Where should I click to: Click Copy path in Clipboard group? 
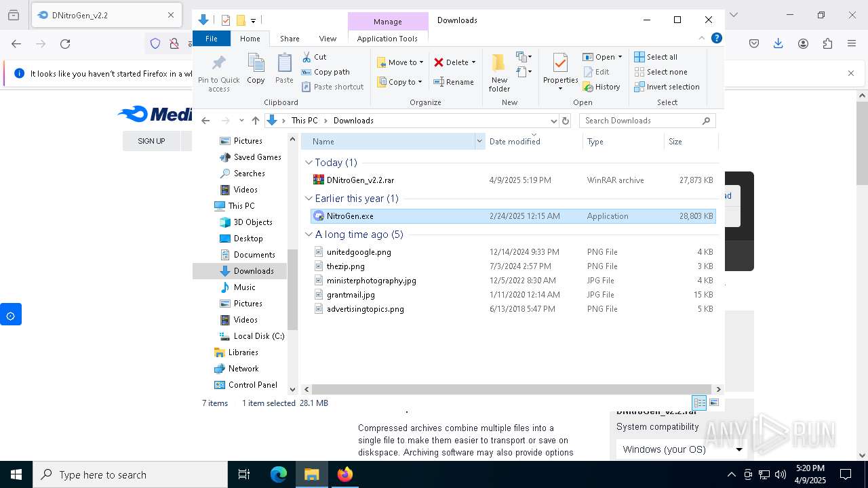[x=325, y=72]
